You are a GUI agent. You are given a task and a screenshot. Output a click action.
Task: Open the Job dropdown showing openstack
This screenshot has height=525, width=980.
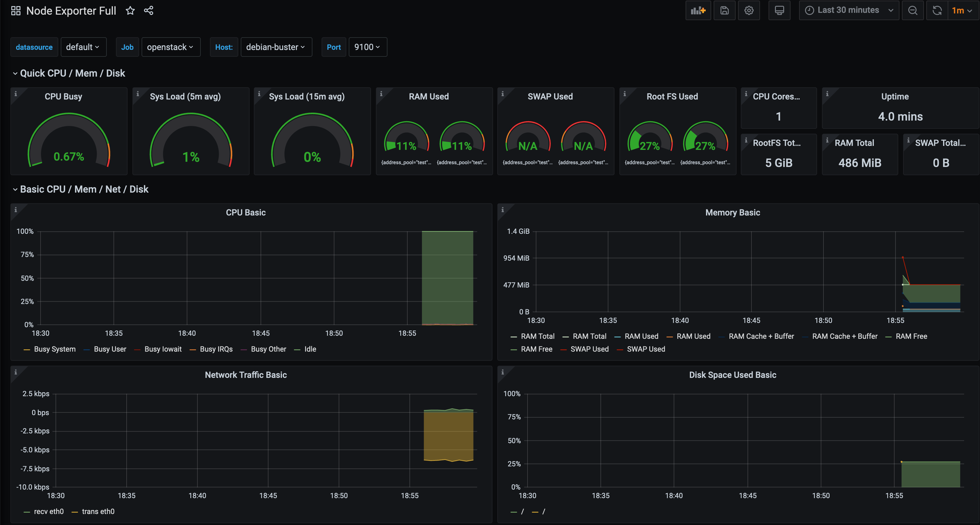(x=171, y=47)
